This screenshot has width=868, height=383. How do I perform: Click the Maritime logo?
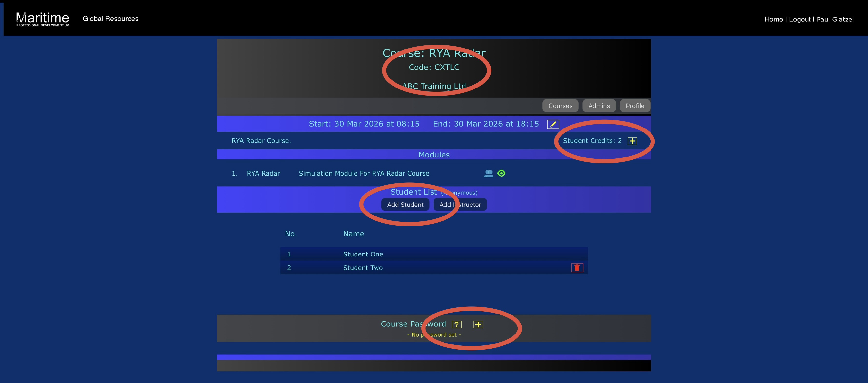[x=42, y=19]
